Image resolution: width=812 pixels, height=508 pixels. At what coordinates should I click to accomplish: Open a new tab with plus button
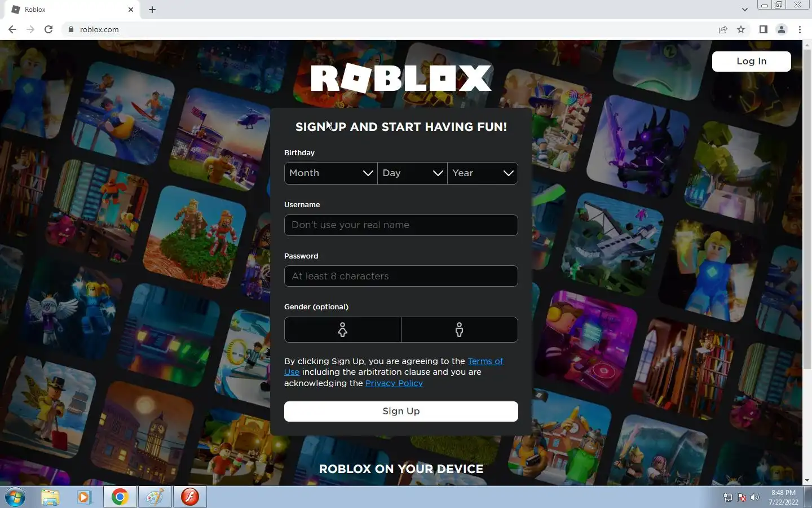pos(152,10)
